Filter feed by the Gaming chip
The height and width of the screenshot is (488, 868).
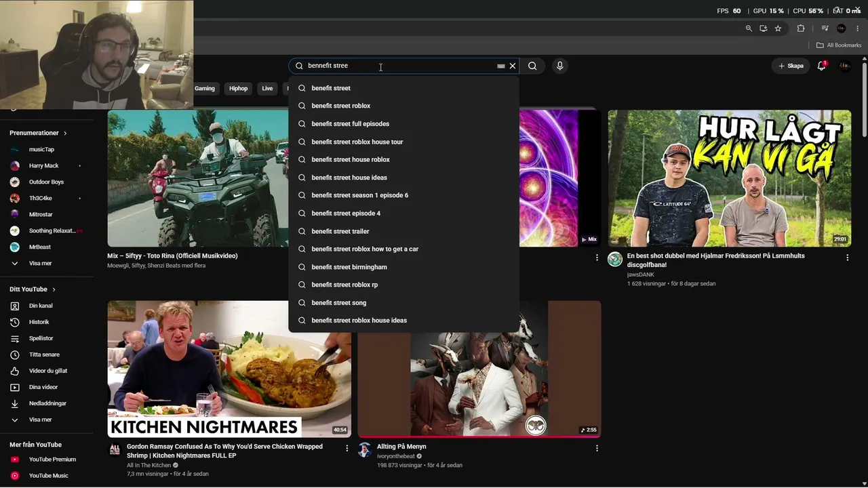(205, 88)
